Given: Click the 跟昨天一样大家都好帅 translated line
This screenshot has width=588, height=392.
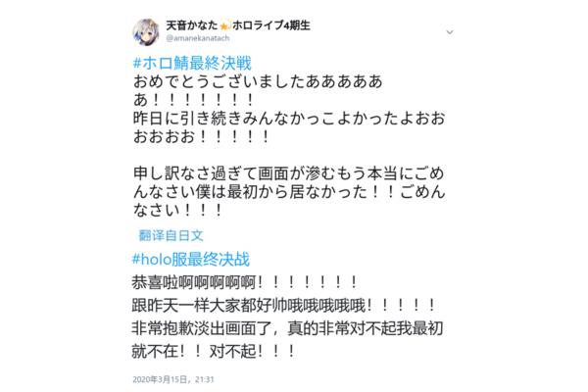Looking at the screenshot, I should pyautogui.click(x=284, y=306).
